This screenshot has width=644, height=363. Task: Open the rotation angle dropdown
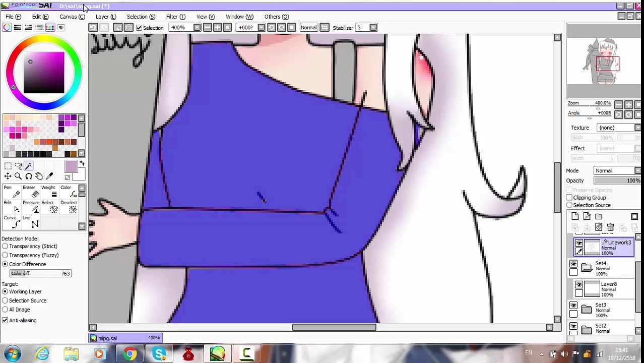(x=261, y=28)
